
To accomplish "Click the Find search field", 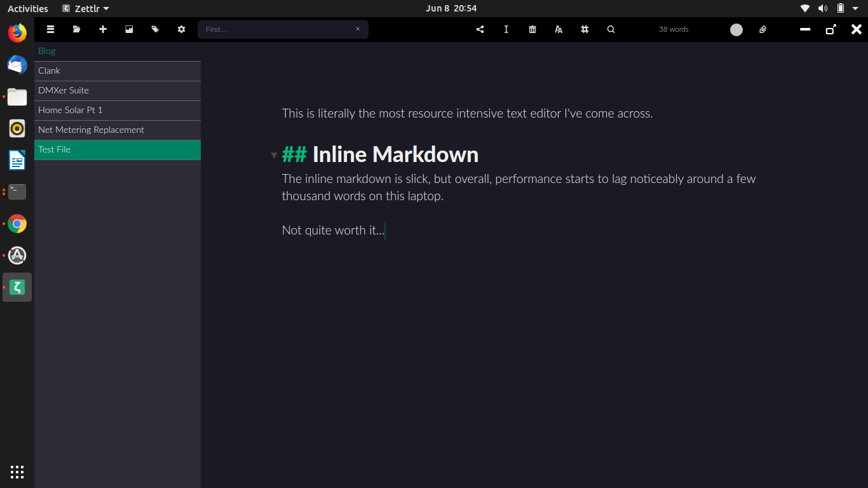I will click(x=276, y=29).
